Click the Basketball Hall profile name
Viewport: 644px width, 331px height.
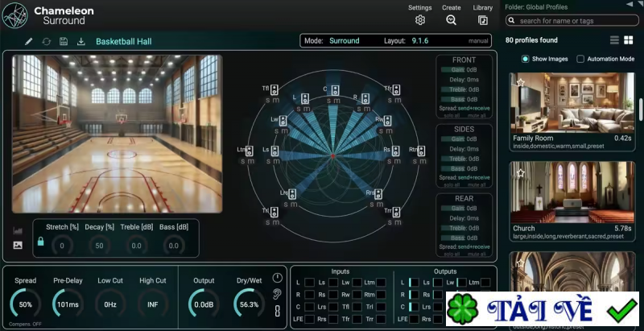(x=125, y=41)
